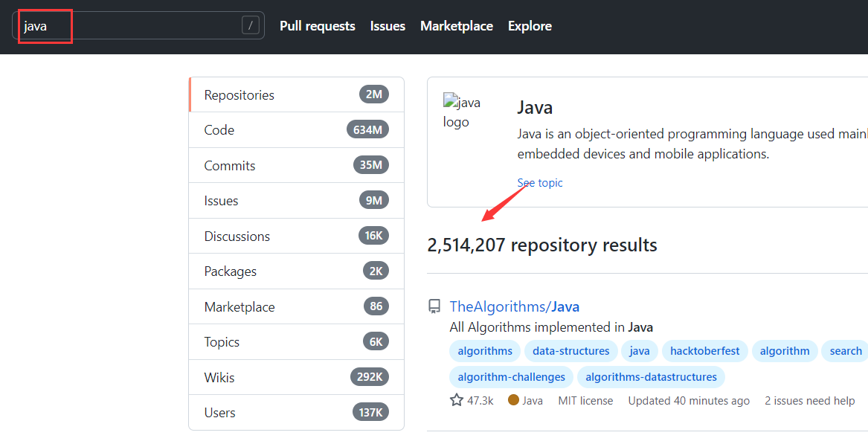Click the algorithms topic tag
This screenshot has width=868, height=444.
click(x=485, y=351)
